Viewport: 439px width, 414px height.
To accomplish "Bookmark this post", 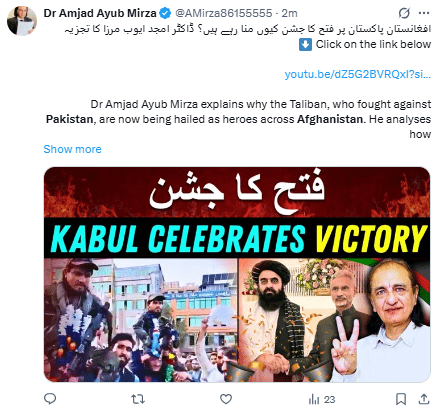I will (x=401, y=399).
